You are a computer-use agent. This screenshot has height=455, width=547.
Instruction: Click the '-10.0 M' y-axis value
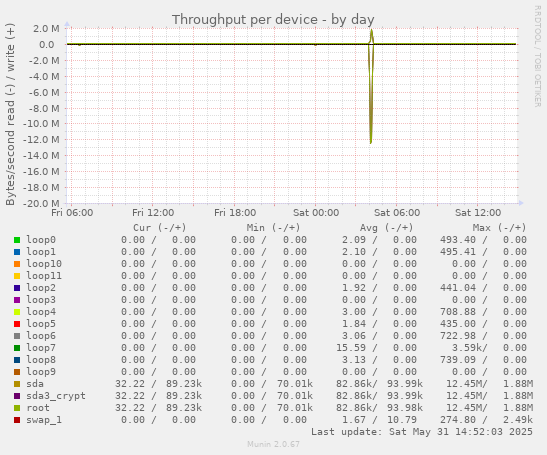coord(41,124)
